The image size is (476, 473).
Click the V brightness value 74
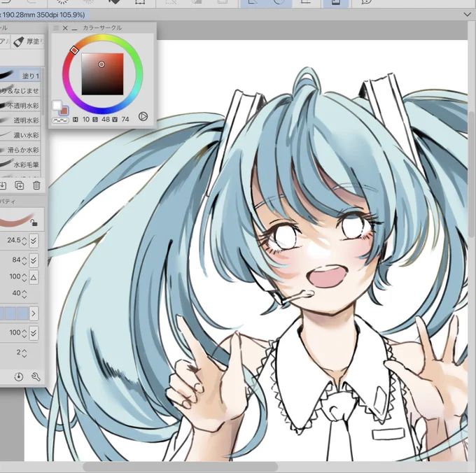(125, 119)
